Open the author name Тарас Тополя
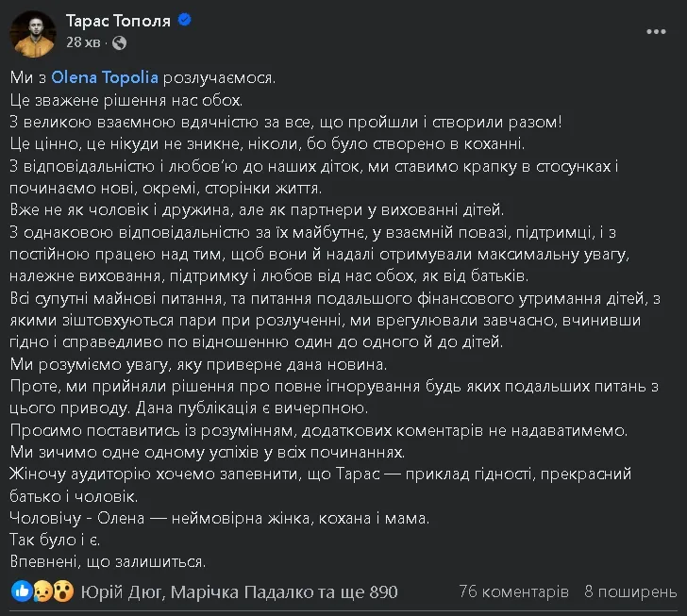687x616 pixels. [x=118, y=21]
